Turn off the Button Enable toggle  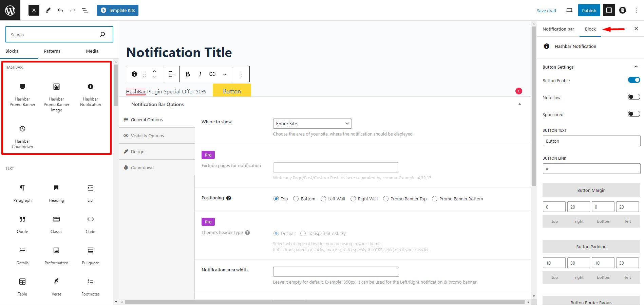(x=633, y=80)
